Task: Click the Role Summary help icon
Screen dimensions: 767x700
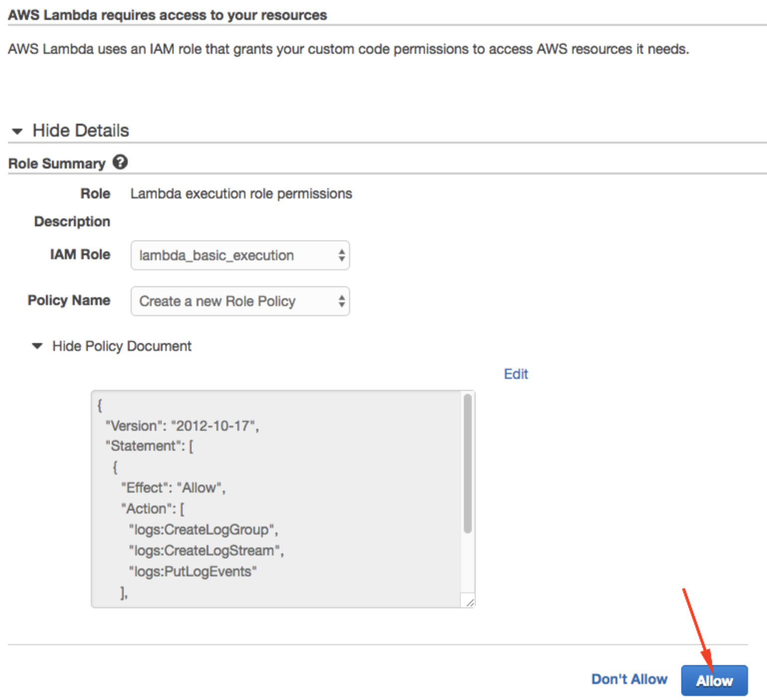Action: click(120, 162)
